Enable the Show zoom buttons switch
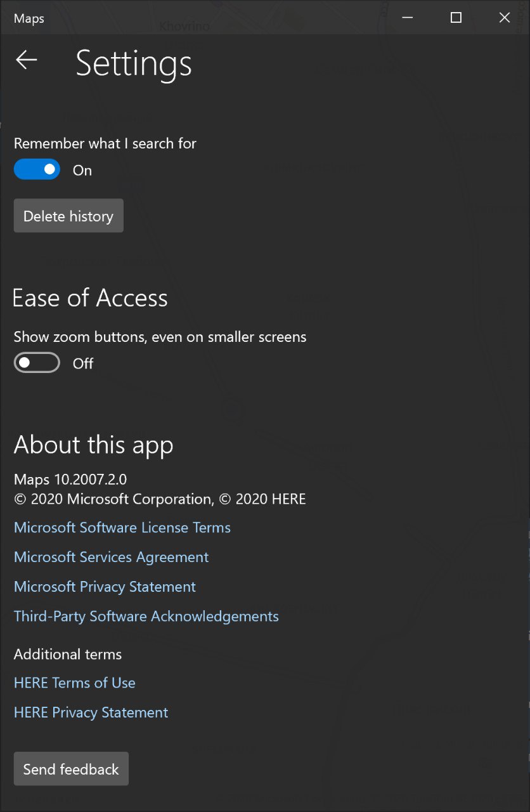This screenshot has width=530, height=812. click(37, 363)
